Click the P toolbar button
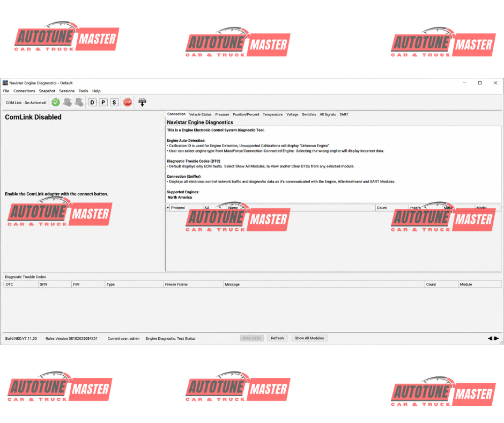The width and height of the screenshot is (504, 423). pyautogui.click(x=103, y=103)
